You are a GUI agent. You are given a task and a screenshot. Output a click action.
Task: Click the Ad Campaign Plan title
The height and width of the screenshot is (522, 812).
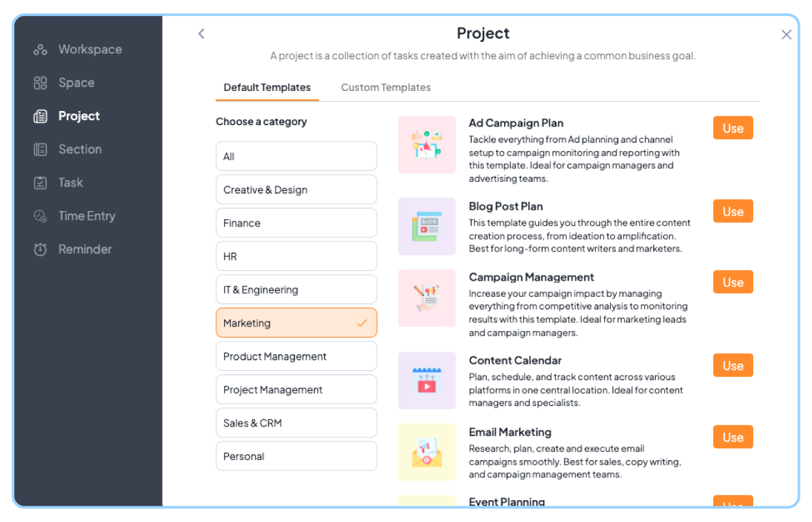[516, 123]
